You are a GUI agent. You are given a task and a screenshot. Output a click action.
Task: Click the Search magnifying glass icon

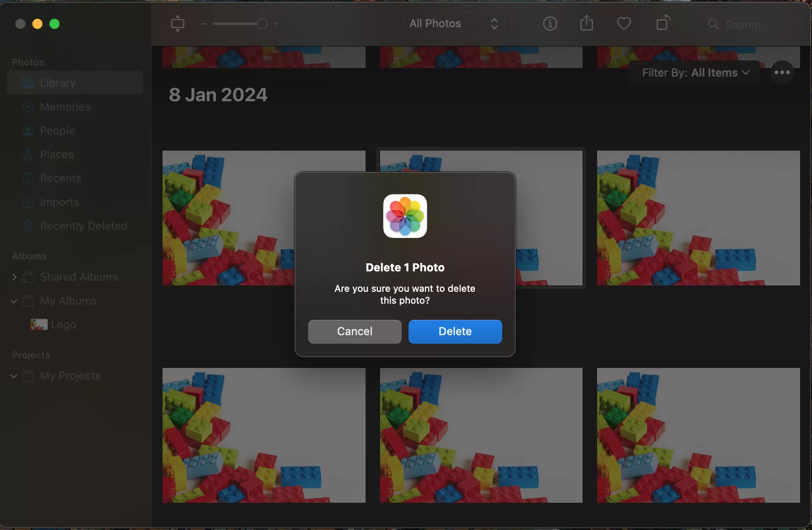point(713,25)
